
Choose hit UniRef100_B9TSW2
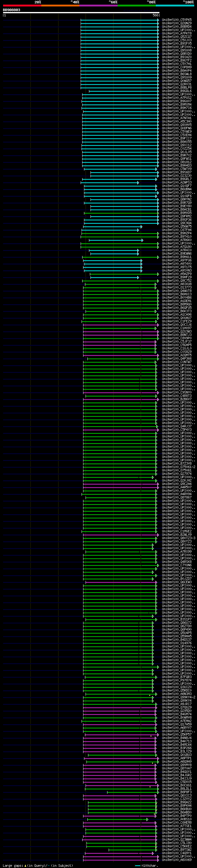(x=177, y=850)
